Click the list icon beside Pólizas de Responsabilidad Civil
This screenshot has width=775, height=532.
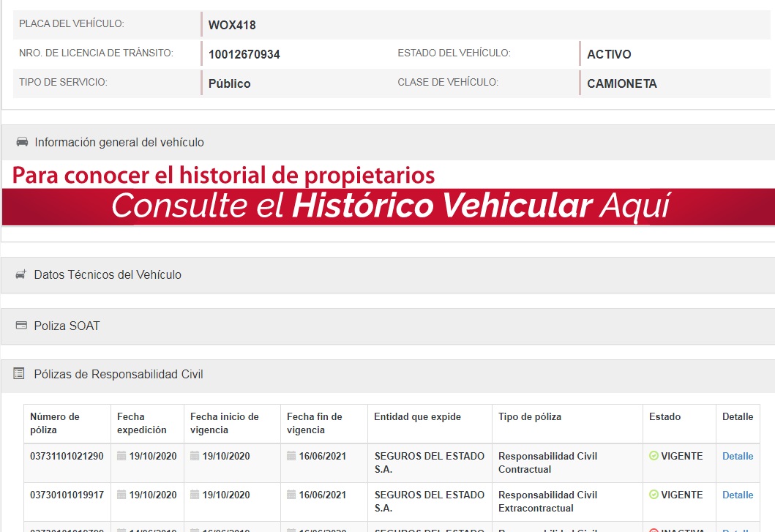(x=19, y=374)
